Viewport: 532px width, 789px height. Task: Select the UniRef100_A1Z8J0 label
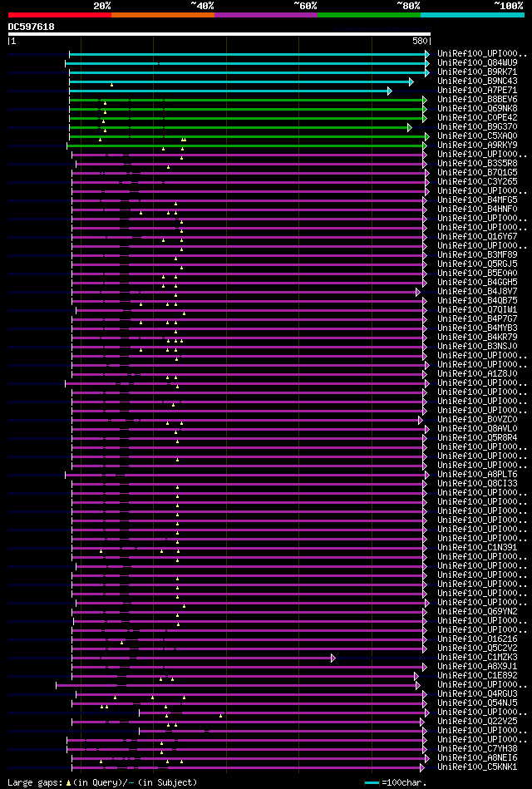(x=477, y=374)
